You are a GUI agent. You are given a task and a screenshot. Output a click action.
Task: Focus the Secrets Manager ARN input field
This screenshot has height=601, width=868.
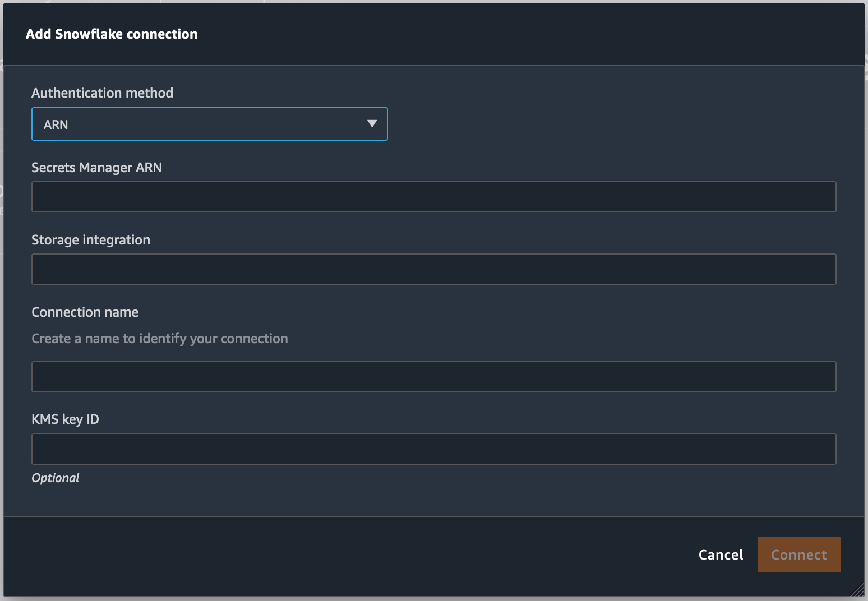(x=433, y=197)
